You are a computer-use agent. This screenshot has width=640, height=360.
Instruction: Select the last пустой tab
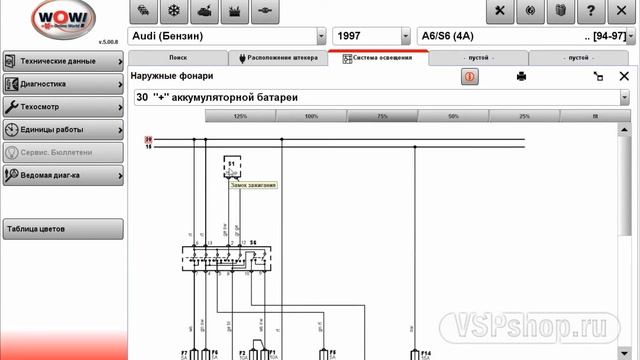click(578, 58)
